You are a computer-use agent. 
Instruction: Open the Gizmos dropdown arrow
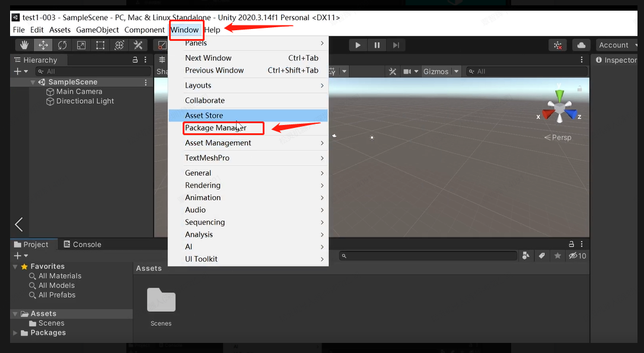(x=456, y=71)
